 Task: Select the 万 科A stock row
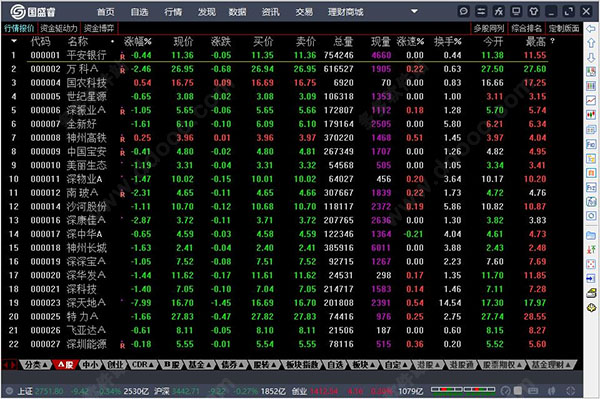pos(274,69)
